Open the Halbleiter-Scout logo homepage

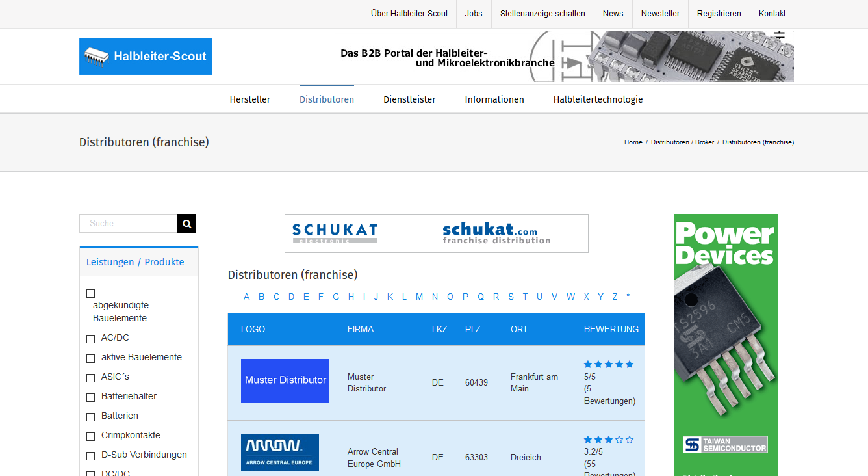tap(146, 57)
